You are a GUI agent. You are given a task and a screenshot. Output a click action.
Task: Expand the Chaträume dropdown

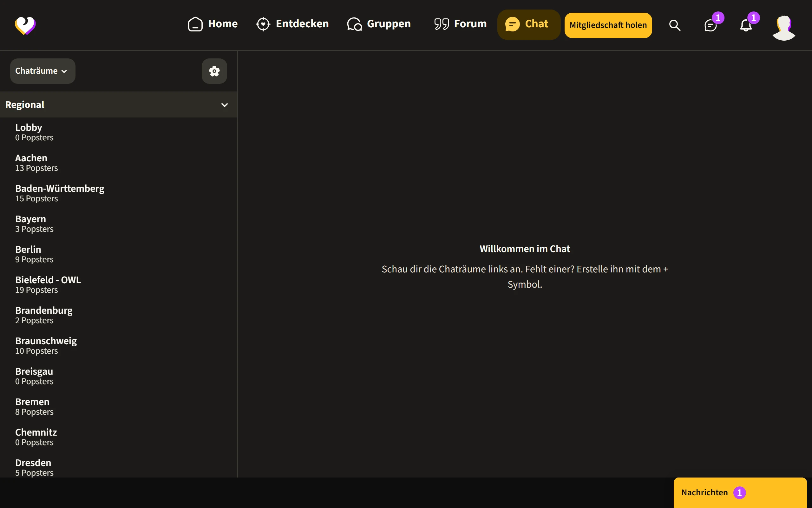tap(43, 71)
